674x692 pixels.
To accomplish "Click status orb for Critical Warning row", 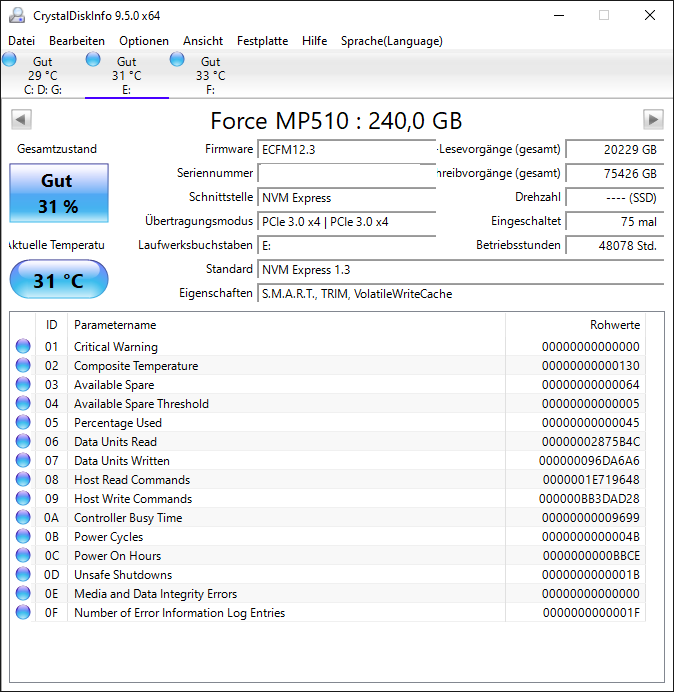I will (x=23, y=346).
